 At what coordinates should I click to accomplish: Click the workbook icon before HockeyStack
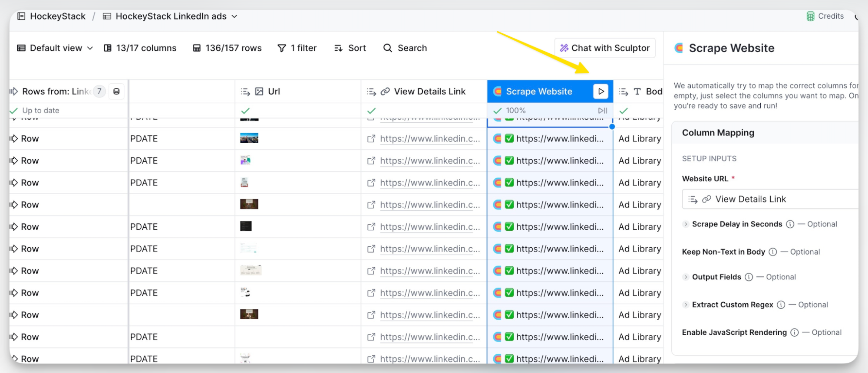tap(21, 16)
